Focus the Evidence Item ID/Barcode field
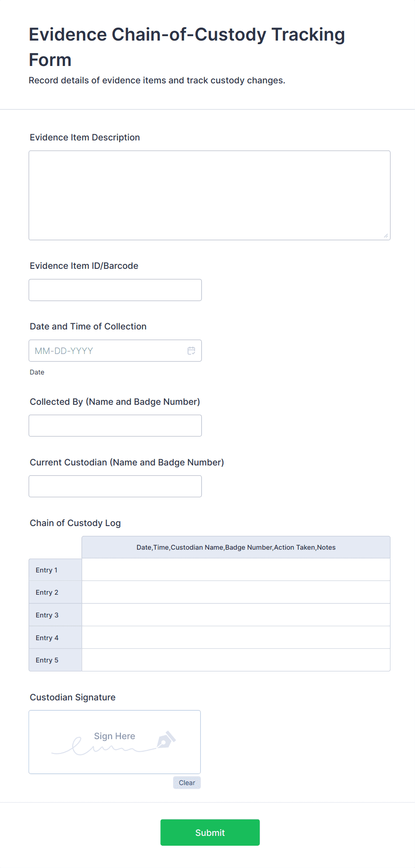 115,290
